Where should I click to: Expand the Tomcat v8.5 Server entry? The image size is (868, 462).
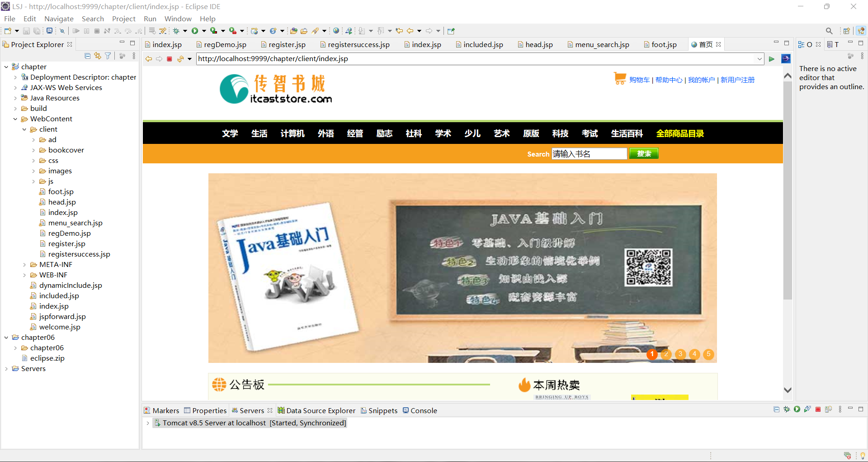tap(148, 423)
